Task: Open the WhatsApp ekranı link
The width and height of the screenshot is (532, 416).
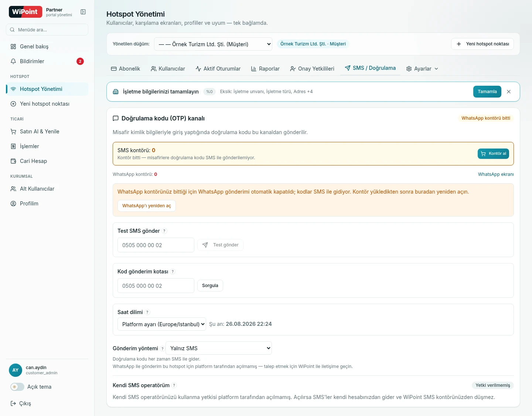Action: 496,174
